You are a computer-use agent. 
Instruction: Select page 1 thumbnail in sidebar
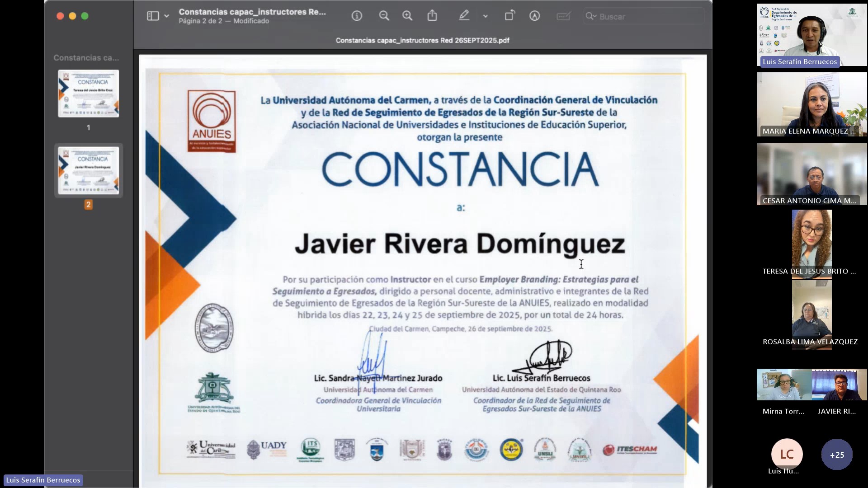point(89,94)
